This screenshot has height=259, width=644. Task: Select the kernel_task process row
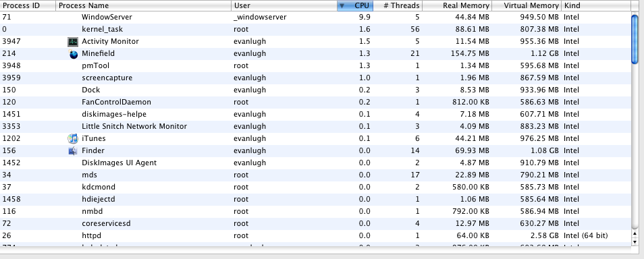315,30
